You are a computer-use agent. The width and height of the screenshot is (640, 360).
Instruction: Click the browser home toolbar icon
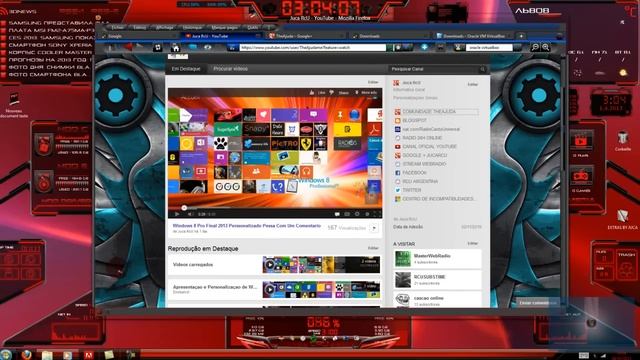[x=176, y=48]
